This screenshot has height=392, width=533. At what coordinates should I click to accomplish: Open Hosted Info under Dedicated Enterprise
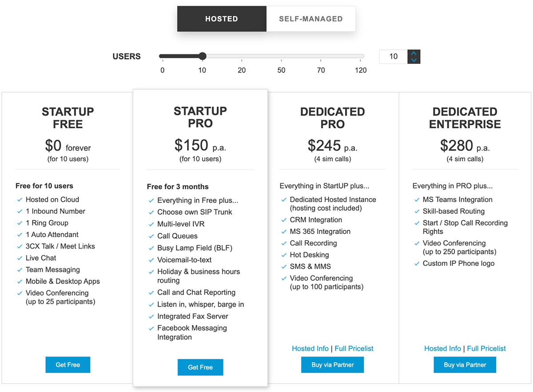(442, 348)
